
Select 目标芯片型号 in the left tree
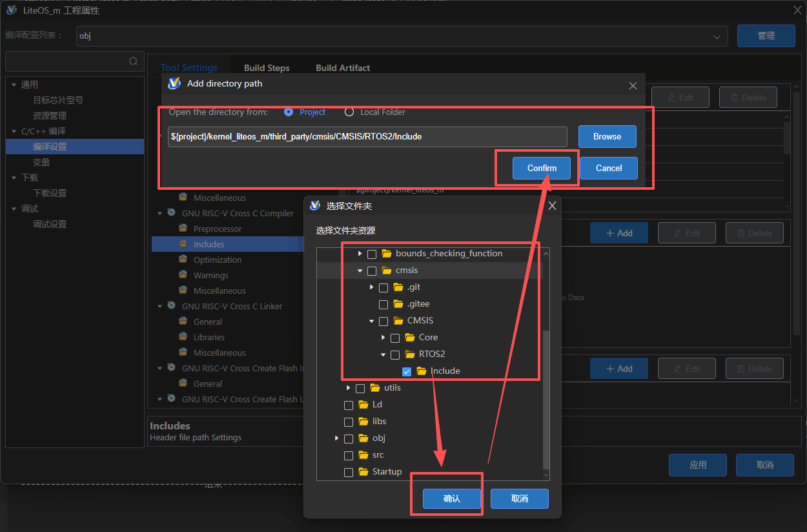pyautogui.click(x=58, y=100)
